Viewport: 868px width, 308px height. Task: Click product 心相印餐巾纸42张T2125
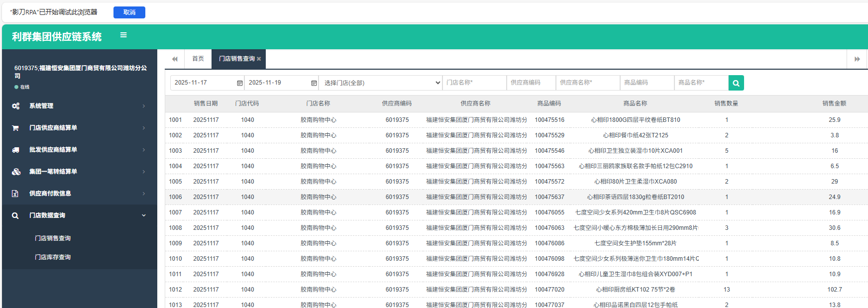pos(636,135)
